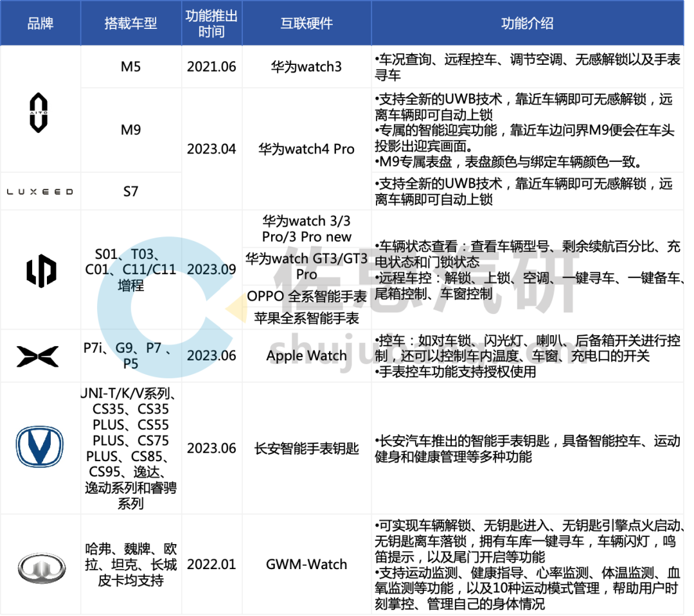The height and width of the screenshot is (616, 694).
Task: Click the S7 model cell
Action: click(x=131, y=191)
